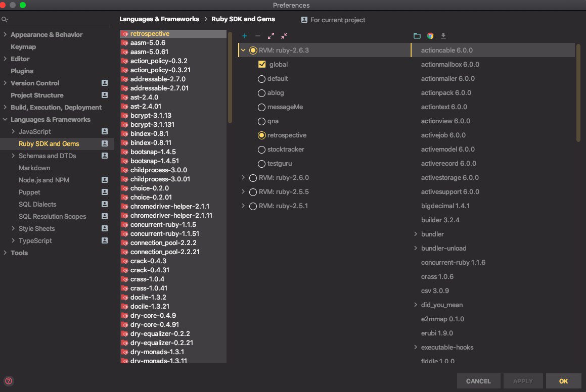Open the Markdown settings page
Viewport: 586px width, 392px height.
(x=34, y=168)
